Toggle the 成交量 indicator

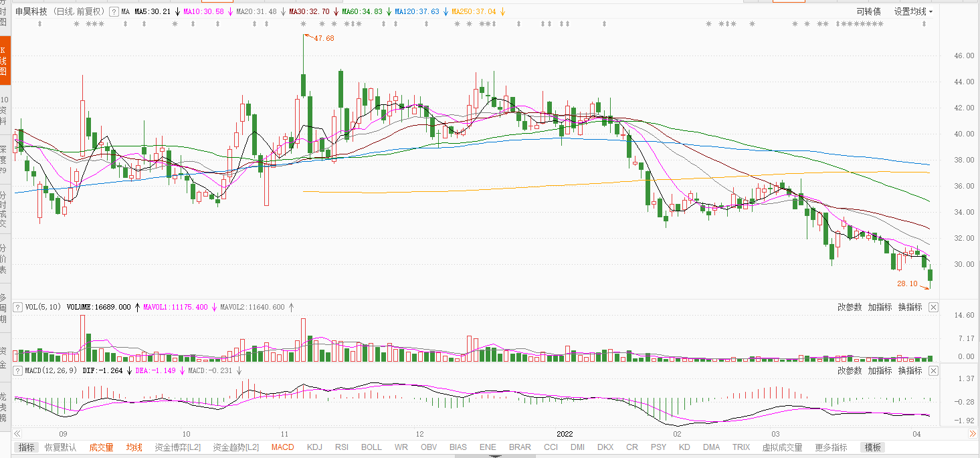tap(101, 447)
